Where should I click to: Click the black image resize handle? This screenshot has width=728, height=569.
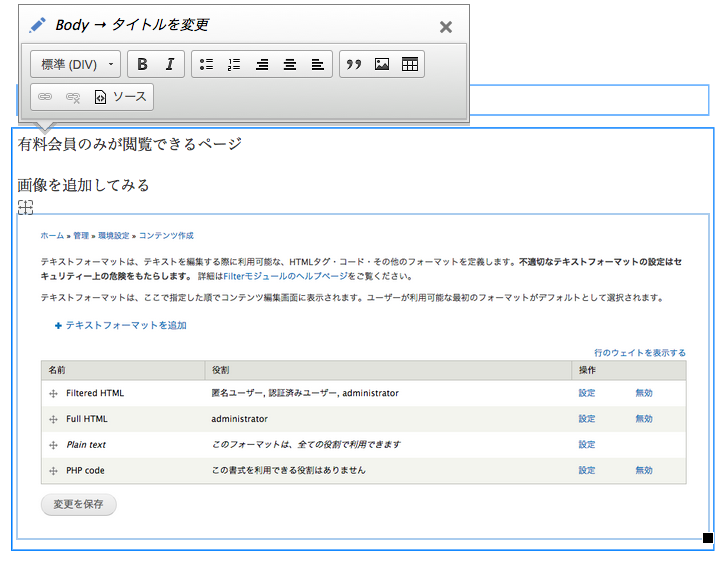708,538
